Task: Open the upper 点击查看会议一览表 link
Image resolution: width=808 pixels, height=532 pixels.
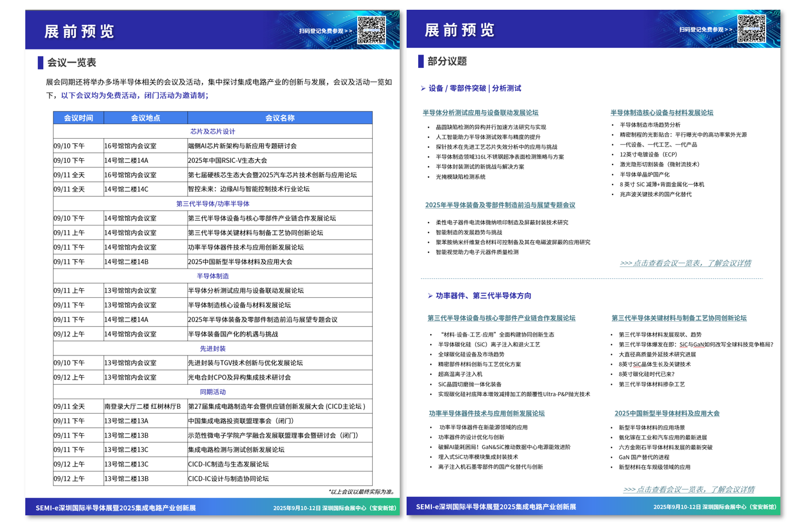Action: 686,263
